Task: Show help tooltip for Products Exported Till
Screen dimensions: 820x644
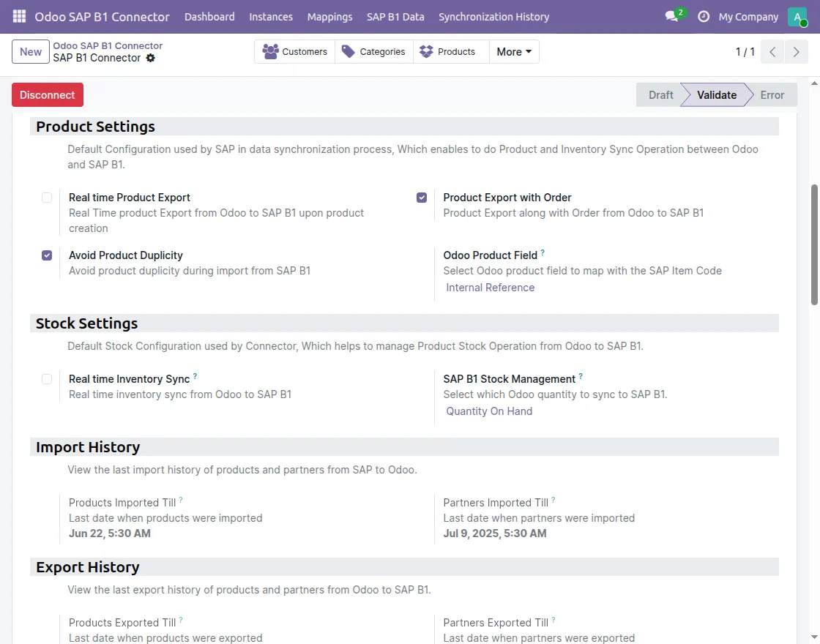Action: coord(181,619)
